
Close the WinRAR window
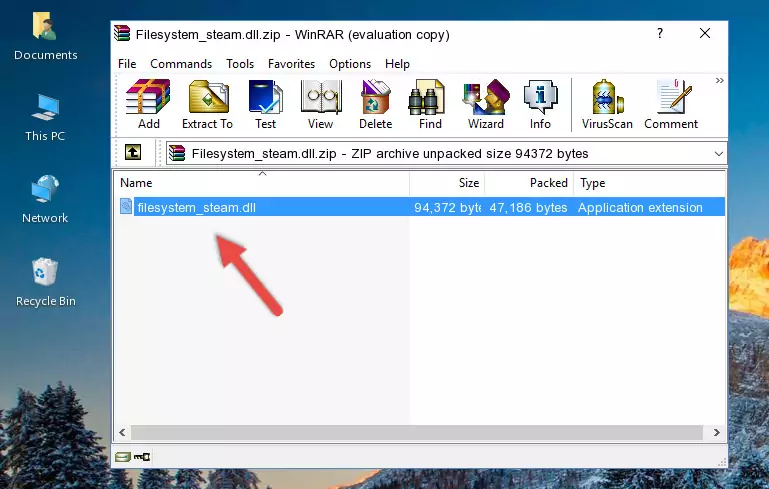point(705,33)
